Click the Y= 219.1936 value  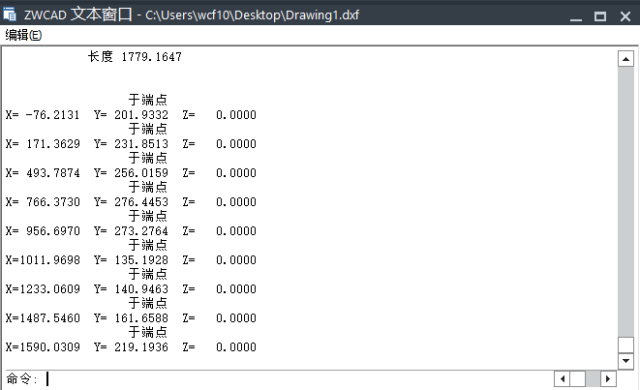[131, 347]
